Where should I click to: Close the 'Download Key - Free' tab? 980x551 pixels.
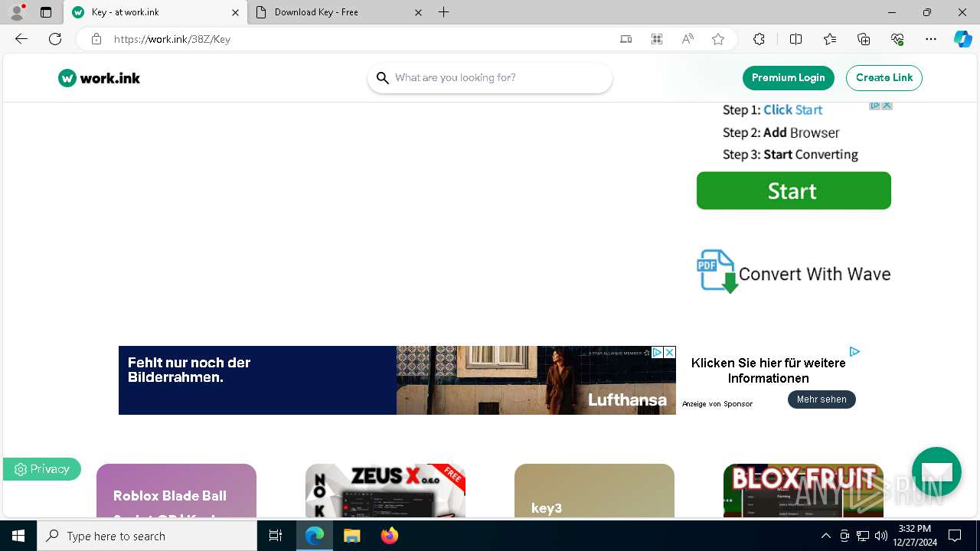418,12
